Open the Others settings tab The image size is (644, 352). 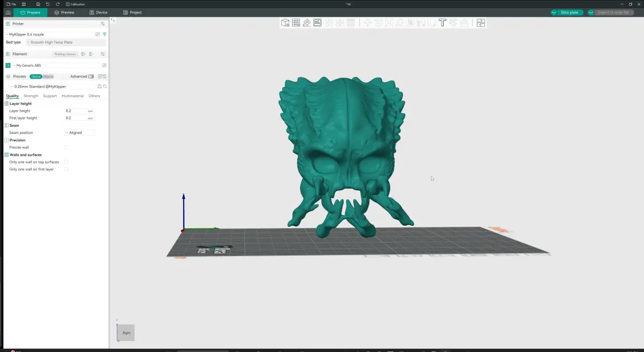point(94,96)
